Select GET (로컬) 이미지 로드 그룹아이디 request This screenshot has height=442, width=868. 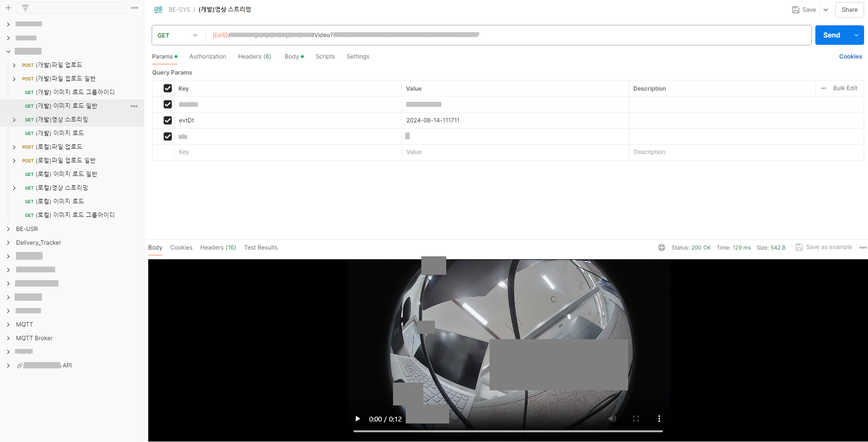[x=70, y=215]
